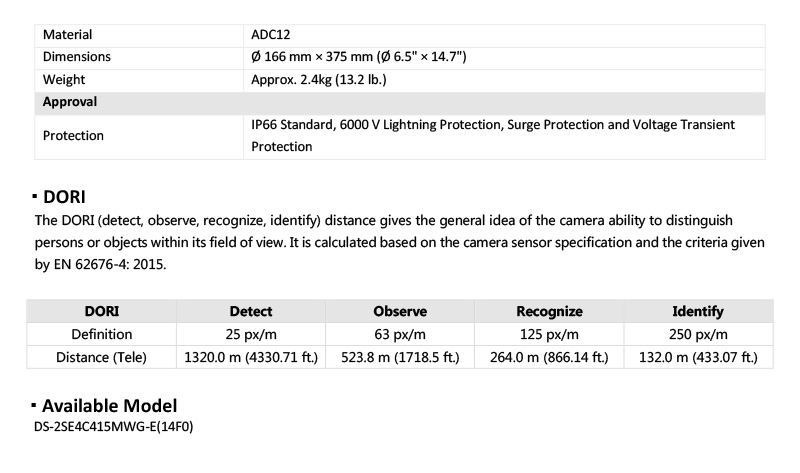The image size is (800, 473).
Task: Select the 132.0 m identify distance cell
Action: pyautogui.click(x=698, y=357)
